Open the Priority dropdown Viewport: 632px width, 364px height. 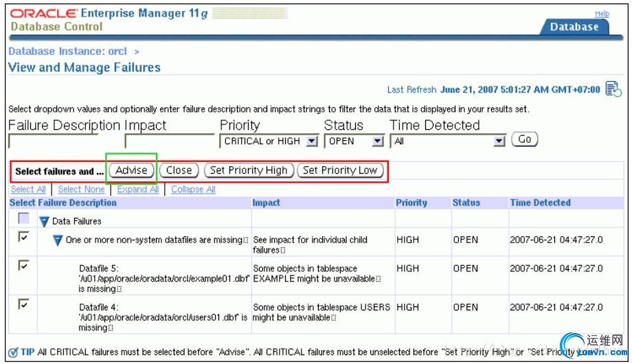pyautogui.click(x=269, y=141)
